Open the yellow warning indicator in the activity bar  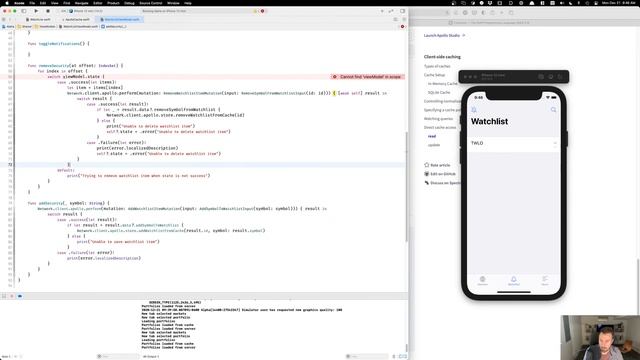pos(256,11)
